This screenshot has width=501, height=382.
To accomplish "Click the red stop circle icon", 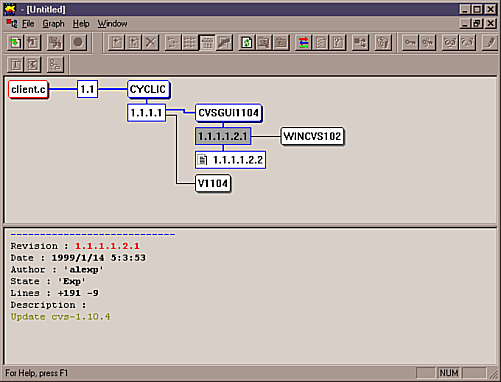I will (x=78, y=43).
